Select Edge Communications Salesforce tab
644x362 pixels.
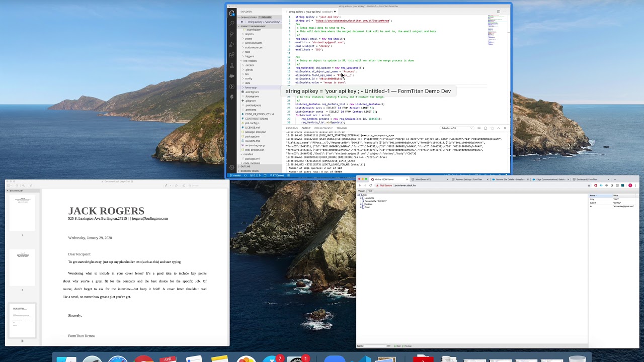(549, 179)
